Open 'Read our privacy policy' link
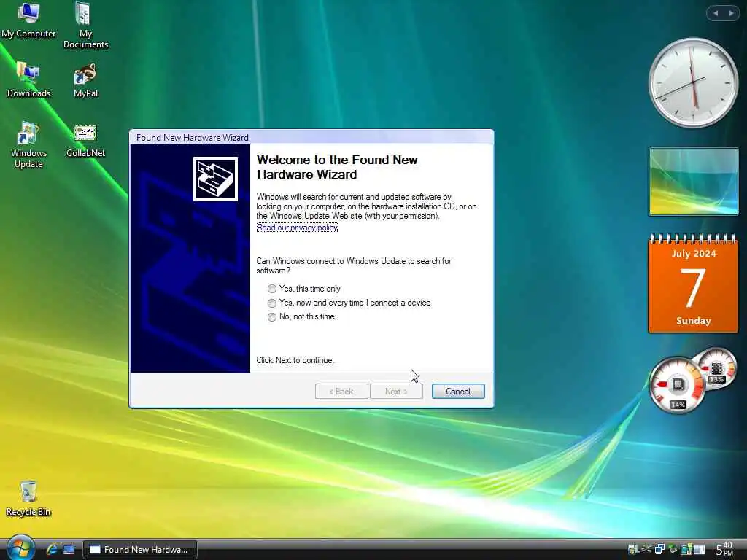 click(298, 227)
